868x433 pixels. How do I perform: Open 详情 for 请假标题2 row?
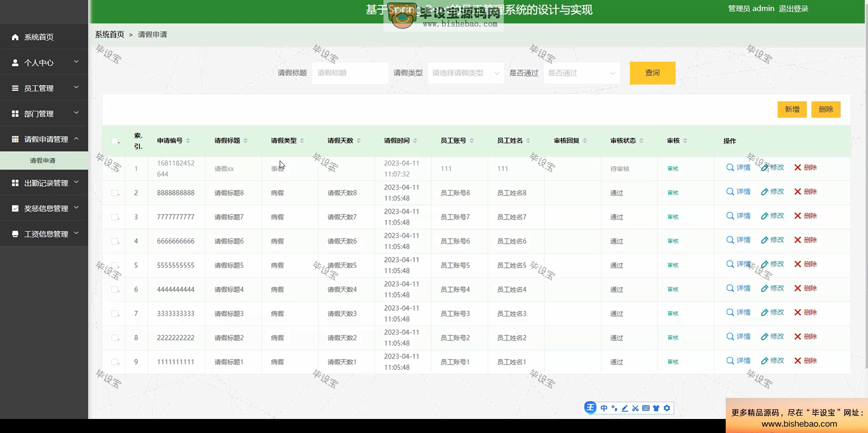(738, 336)
